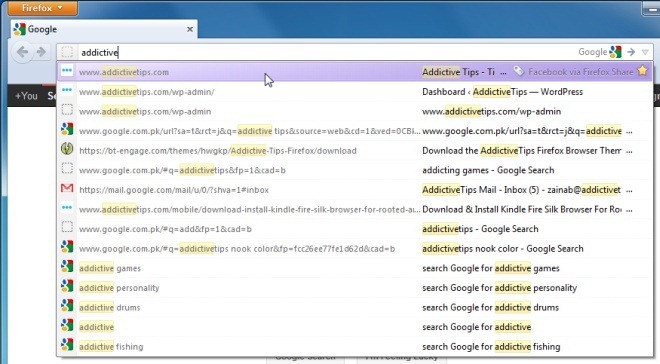The image size is (660, 364).
Task: Click 'Dashboard ‹ AddictiveTips — WordPress' title
Action: pos(503,92)
